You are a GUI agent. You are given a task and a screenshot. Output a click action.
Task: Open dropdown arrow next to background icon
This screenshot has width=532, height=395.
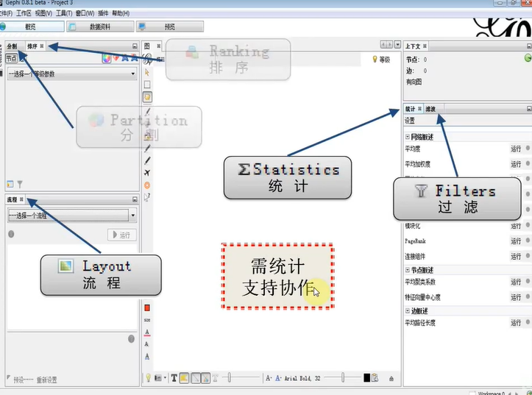click(x=165, y=377)
